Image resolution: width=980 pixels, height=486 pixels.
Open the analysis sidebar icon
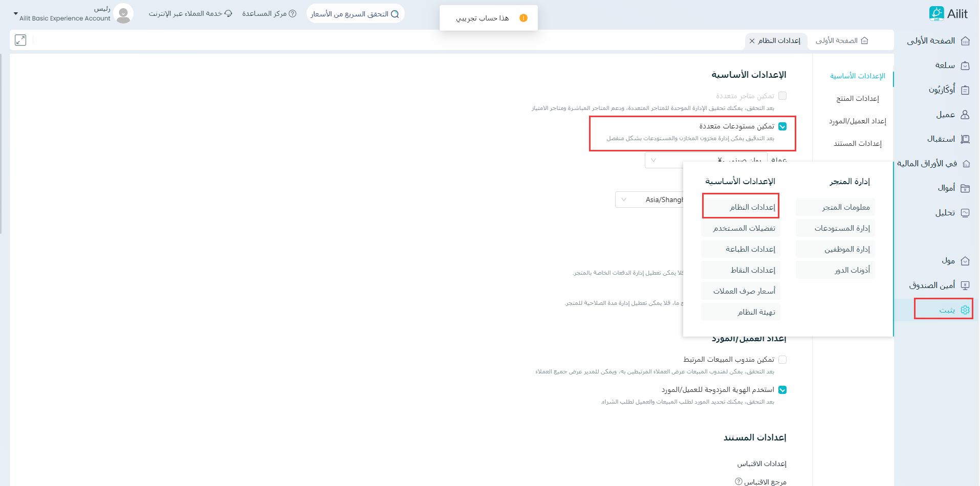pos(965,213)
